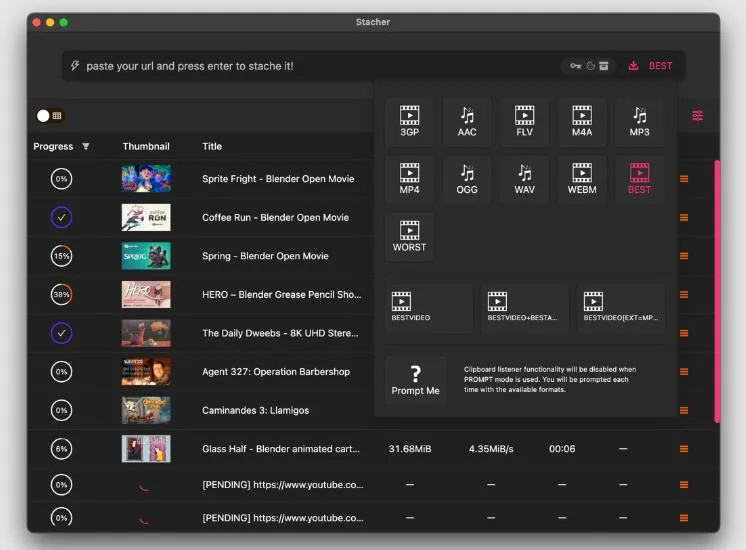
Task: Click the Spring 15% progress indicator
Action: coord(61,256)
